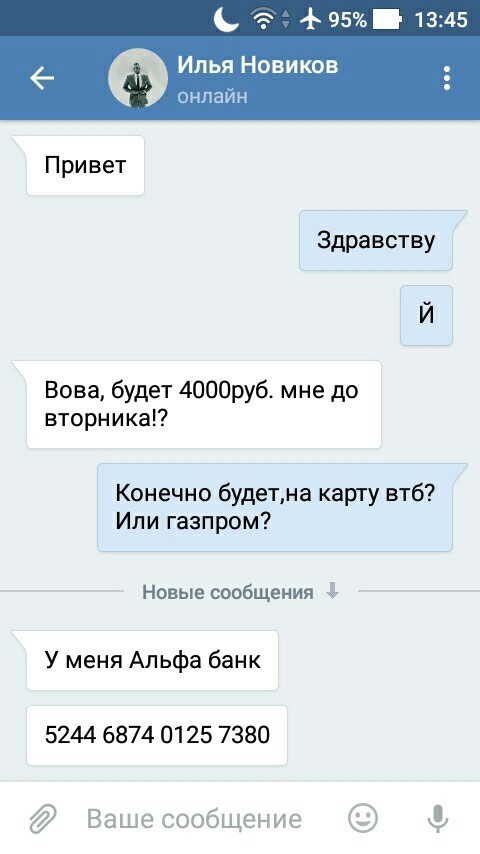Tap the Здравству outgoing message
Viewport: 480px width, 854px height.
click(x=376, y=240)
